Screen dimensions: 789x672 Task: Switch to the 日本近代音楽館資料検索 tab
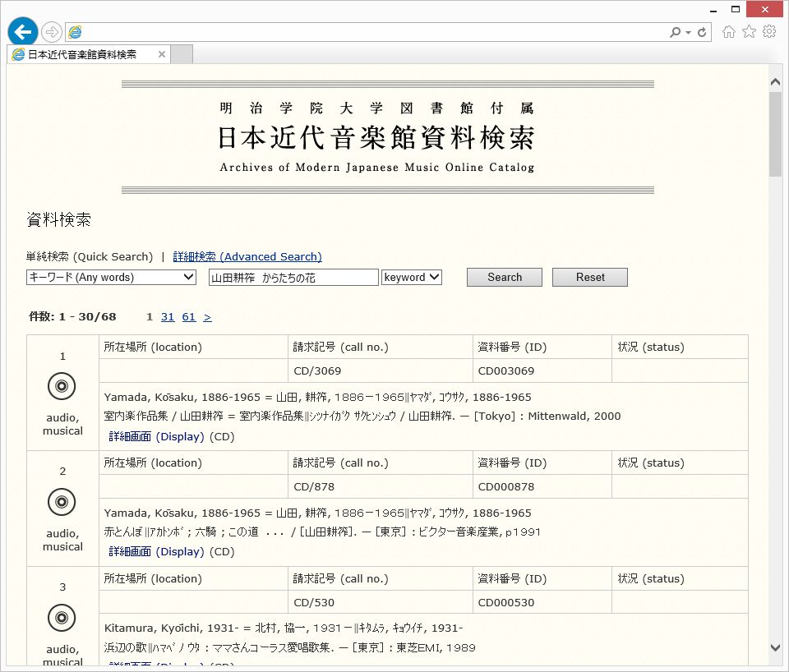[82, 55]
